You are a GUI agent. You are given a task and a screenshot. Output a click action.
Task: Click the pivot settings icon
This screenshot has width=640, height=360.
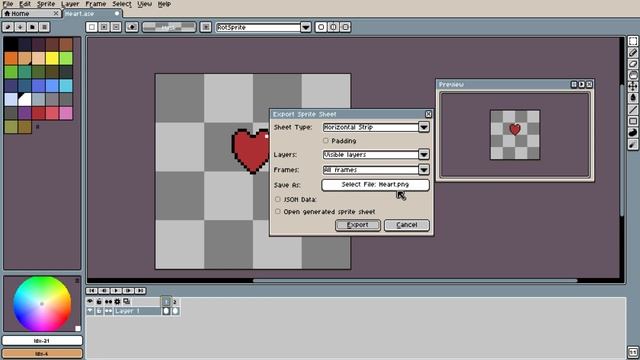206,27
